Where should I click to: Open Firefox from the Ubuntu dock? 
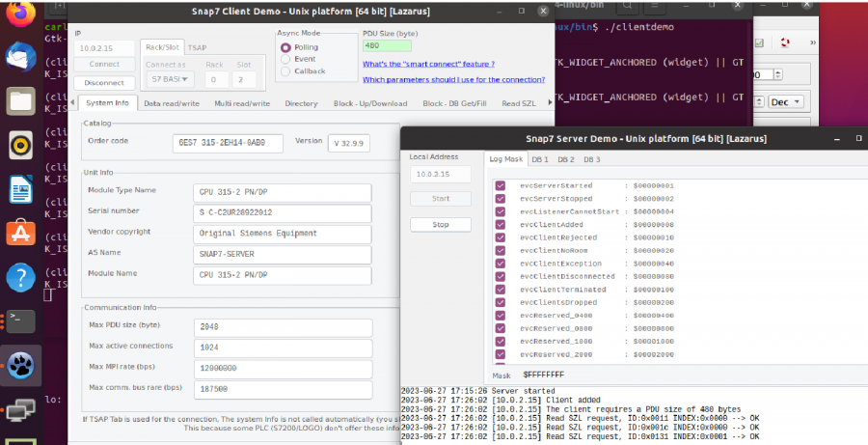[x=21, y=14]
